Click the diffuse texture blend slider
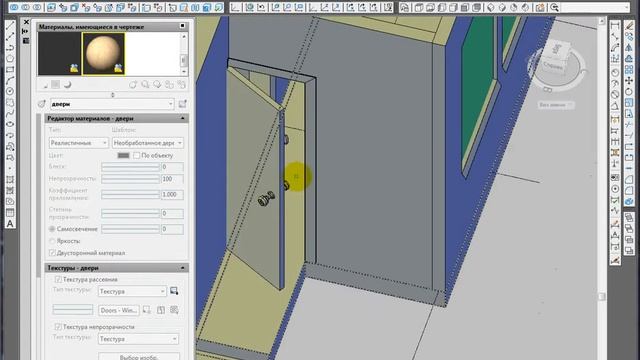 pyautogui.click(x=73, y=310)
